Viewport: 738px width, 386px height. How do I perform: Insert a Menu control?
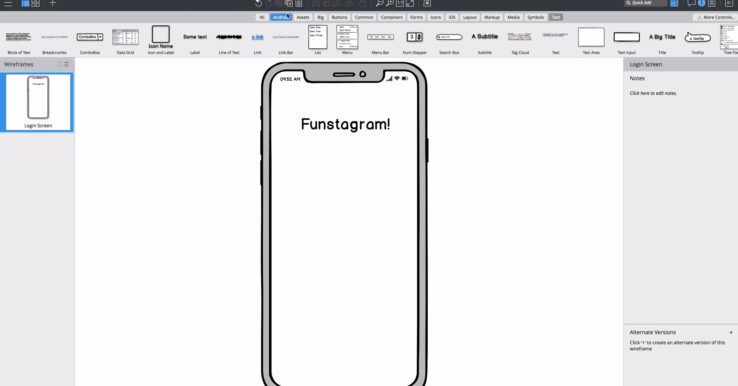[x=347, y=40]
